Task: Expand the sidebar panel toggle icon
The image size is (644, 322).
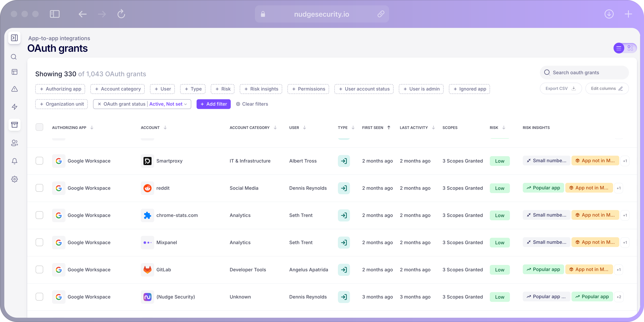Action: tap(14, 38)
